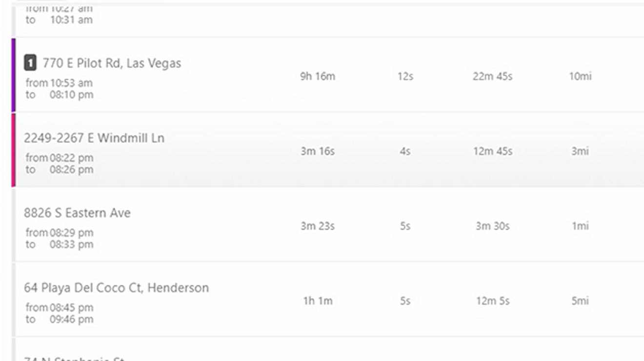
Task: Click the 1h 1m stop duration
Action: pyautogui.click(x=318, y=301)
